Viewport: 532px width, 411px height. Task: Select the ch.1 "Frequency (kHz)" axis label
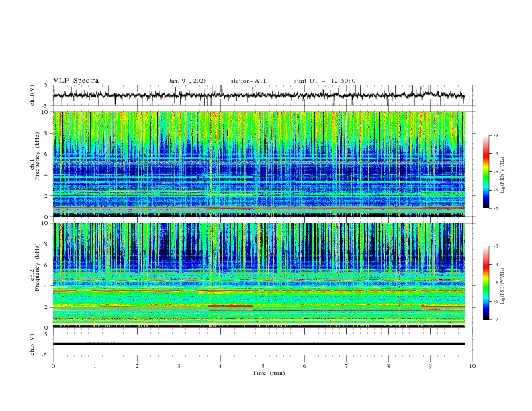pos(38,156)
